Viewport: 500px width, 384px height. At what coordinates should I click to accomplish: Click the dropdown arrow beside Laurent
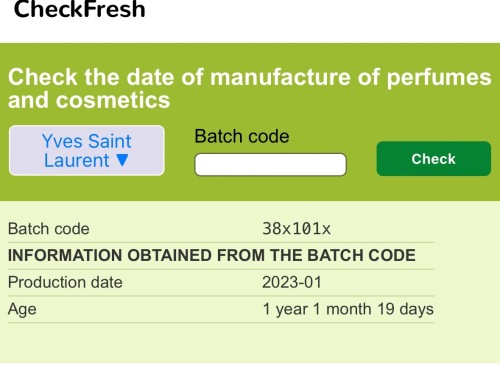pyautogui.click(x=122, y=160)
